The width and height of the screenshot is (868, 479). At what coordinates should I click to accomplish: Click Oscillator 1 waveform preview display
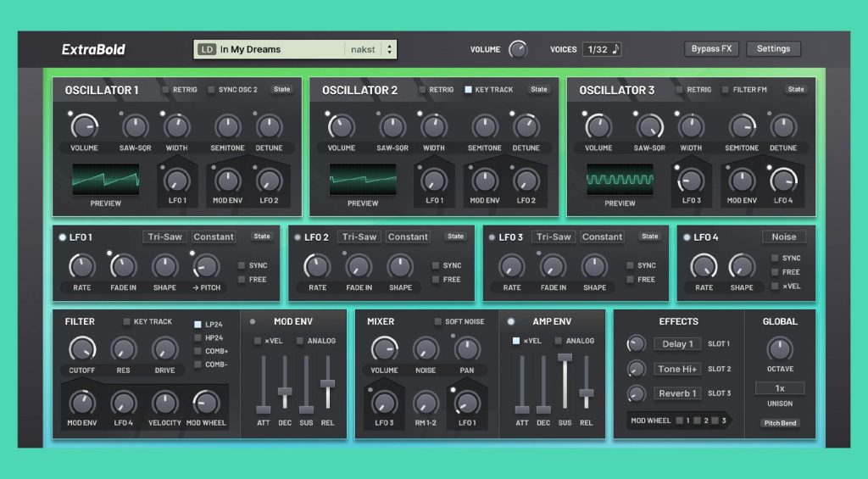pos(106,180)
